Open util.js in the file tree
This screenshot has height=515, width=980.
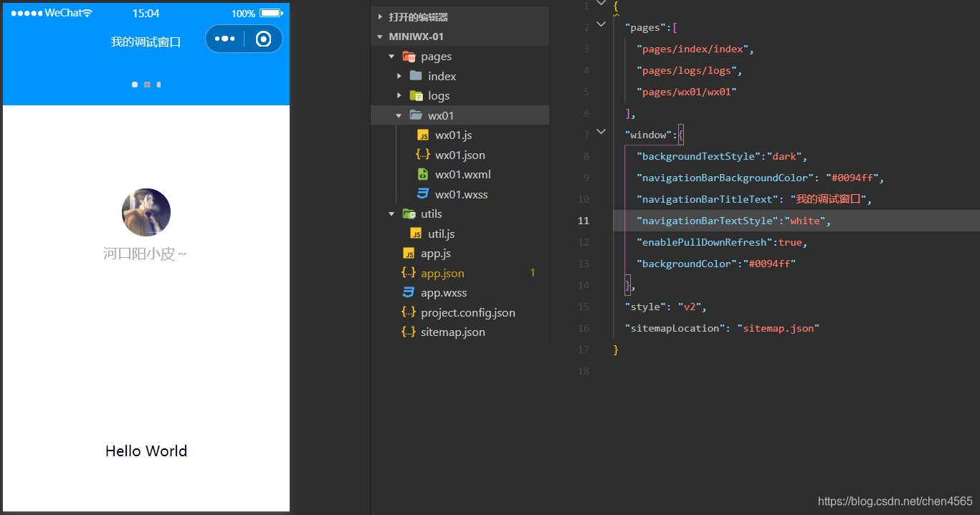(x=442, y=234)
